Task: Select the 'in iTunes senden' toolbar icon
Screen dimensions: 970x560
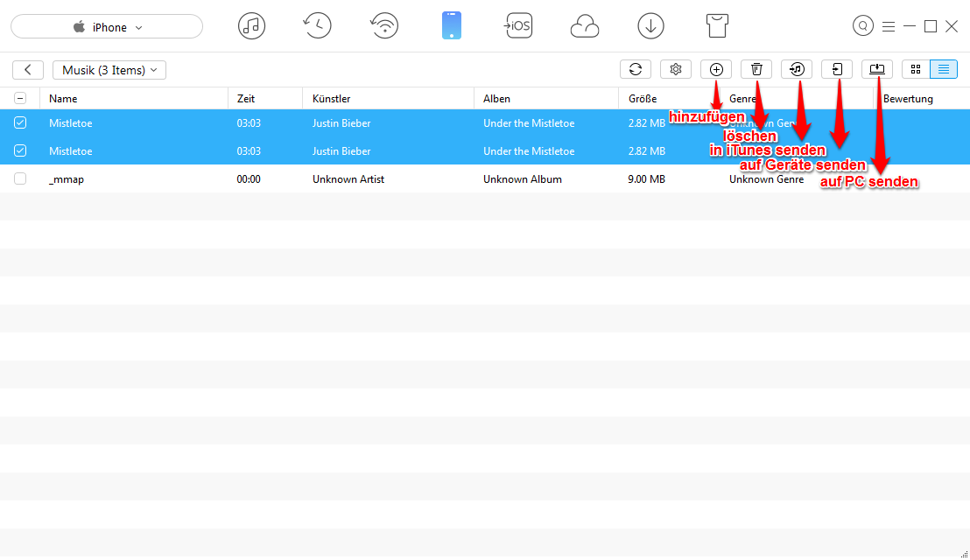Action: 796,69
